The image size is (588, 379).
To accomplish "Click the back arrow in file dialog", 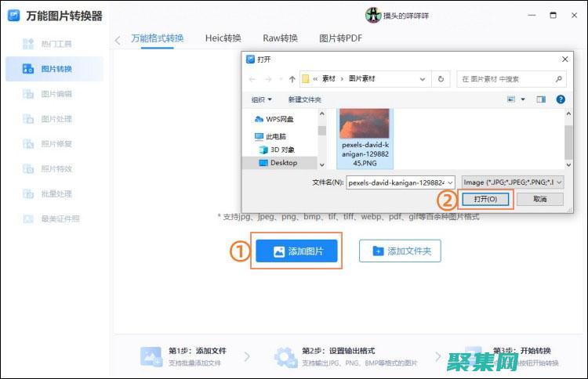I will pyautogui.click(x=252, y=79).
